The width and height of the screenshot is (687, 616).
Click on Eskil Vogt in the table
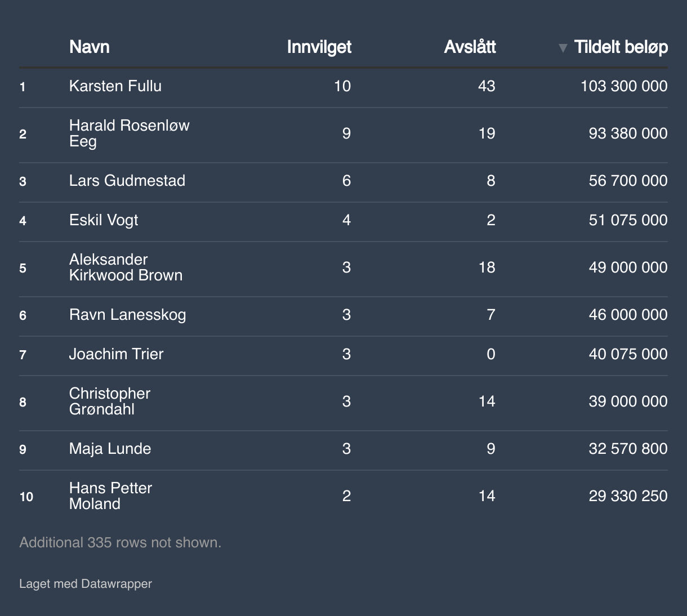pos(104,220)
